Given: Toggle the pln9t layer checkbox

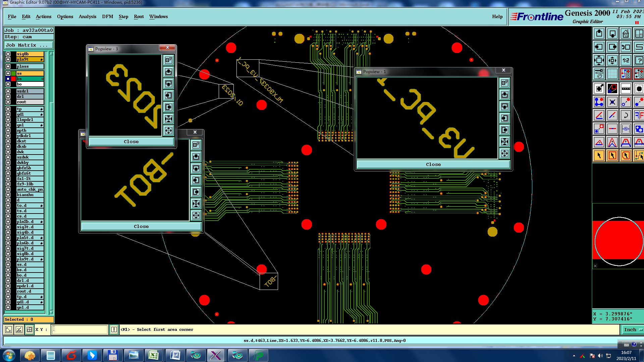Looking at the screenshot, I should [x=8, y=59].
